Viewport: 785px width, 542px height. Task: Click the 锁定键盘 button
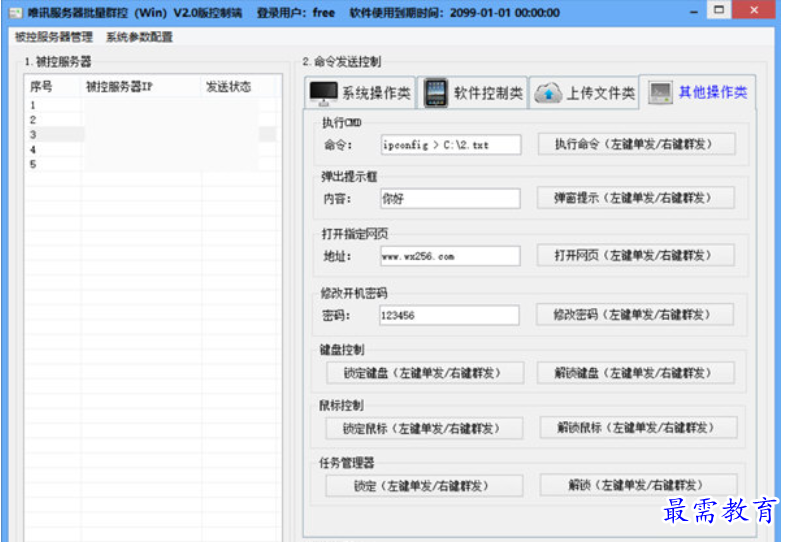pyautogui.click(x=425, y=373)
